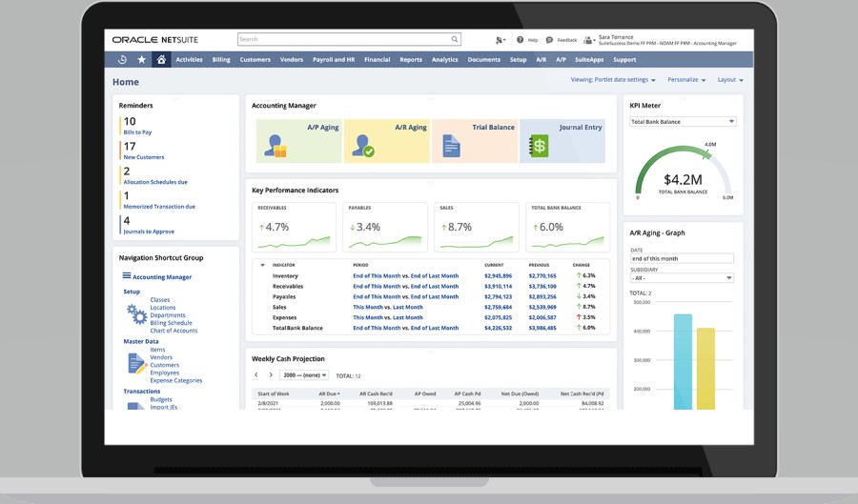Click the search magnifier icon

455,39
